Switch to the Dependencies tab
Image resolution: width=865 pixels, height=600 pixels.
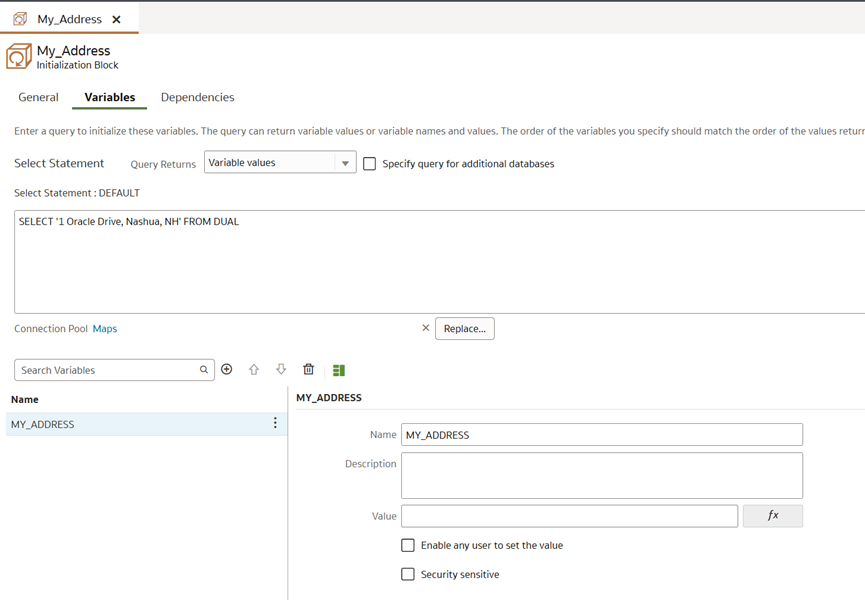click(x=198, y=97)
